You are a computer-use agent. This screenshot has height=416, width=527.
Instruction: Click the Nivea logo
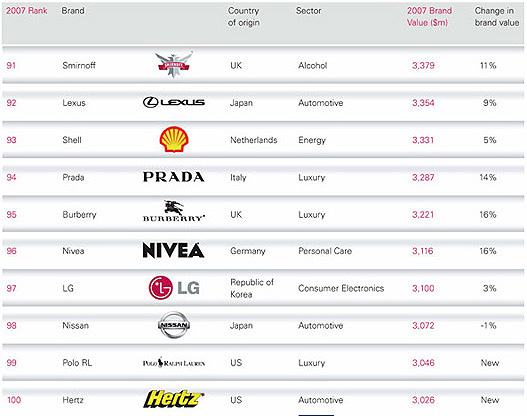[x=173, y=250]
